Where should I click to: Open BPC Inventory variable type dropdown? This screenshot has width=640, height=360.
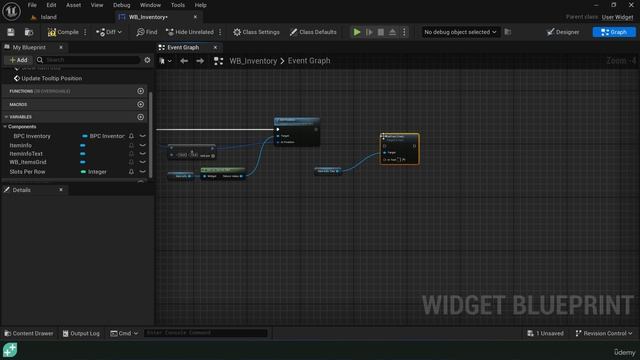(103, 136)
